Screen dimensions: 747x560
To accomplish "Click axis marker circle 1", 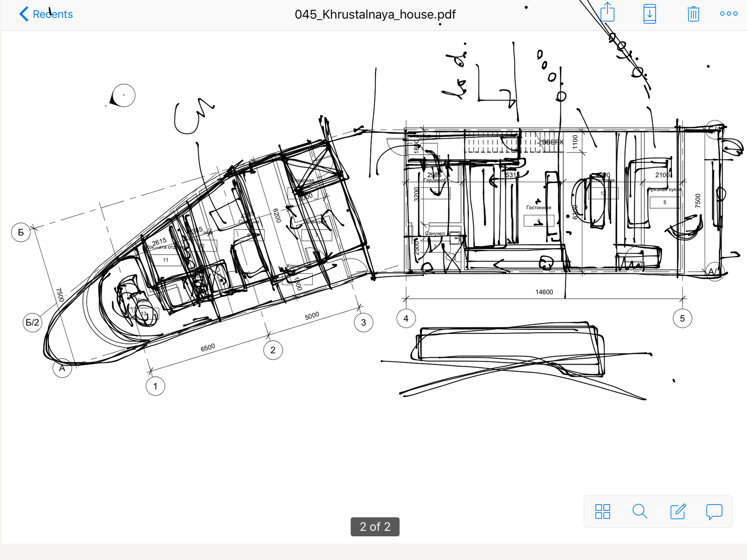I will pos(155,386).
